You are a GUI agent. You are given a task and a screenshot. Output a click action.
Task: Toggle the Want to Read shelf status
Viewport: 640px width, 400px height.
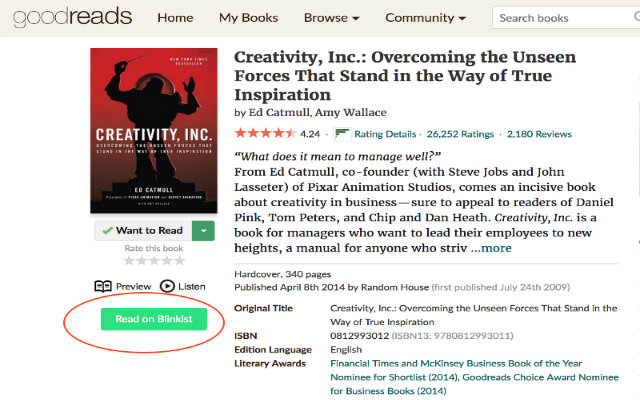pos(141,230)
